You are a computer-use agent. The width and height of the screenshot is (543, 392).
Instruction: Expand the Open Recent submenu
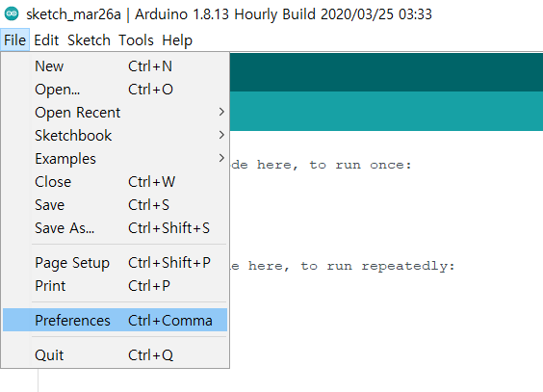point(115,112)
